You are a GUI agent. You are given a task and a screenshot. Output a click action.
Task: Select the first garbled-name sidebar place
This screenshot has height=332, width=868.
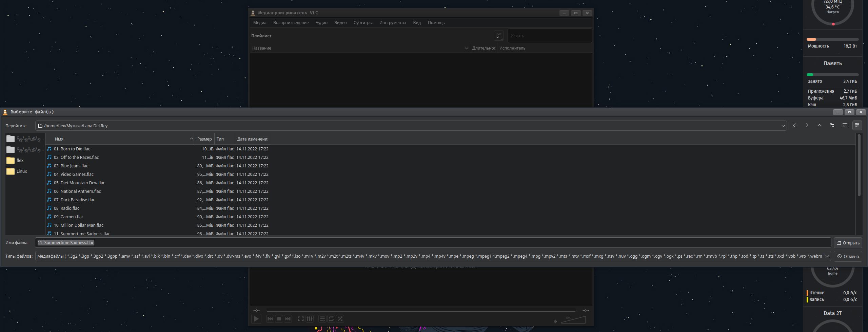25,139
